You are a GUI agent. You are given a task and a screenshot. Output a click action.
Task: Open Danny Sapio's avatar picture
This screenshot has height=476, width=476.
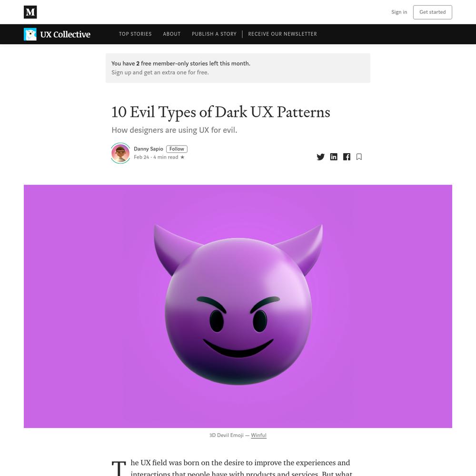tap(120, 153)
